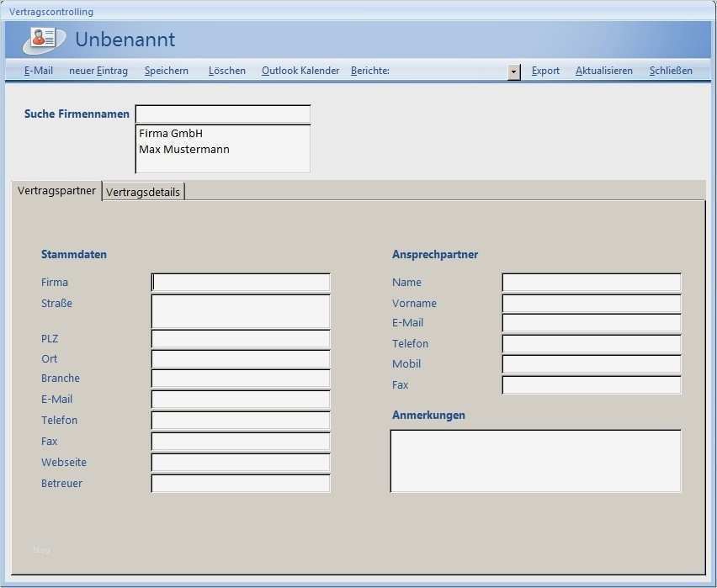The image size is (717, 588).
Task: Start an Export of the data
Action: tap(544, 71)
